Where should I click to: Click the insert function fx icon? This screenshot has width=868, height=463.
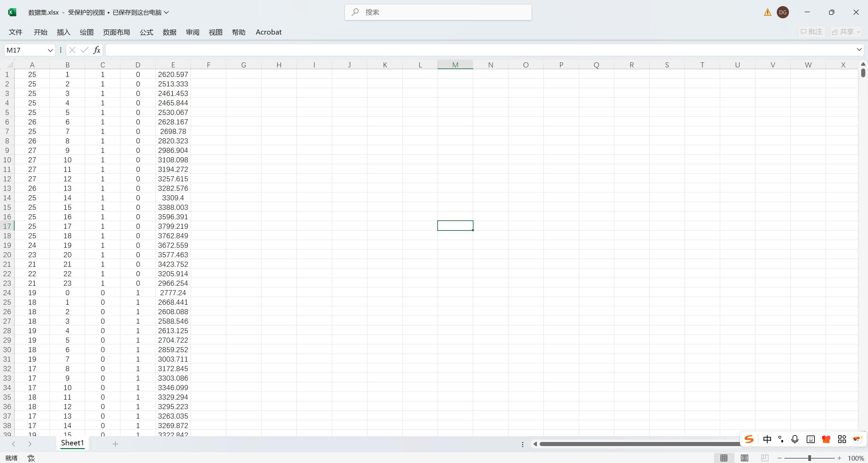click(x=97, y=50)
